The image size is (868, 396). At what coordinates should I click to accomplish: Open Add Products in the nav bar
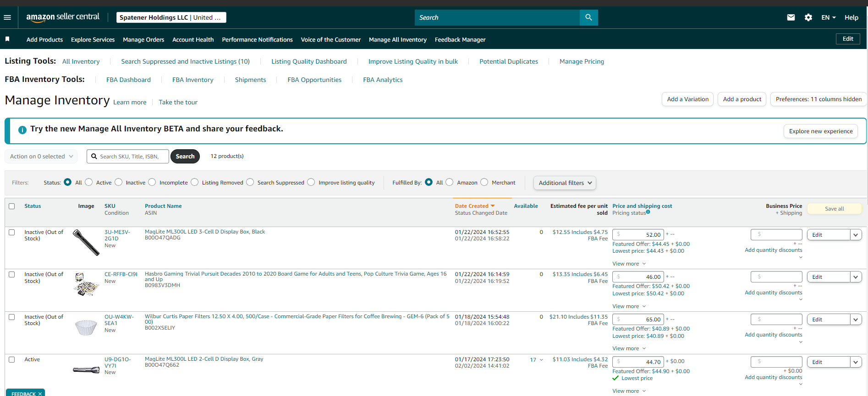pyautogui.click(x=44, y=39)
